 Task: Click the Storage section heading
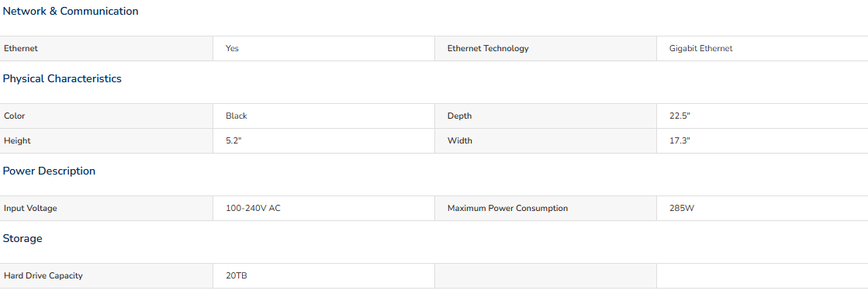click(22, 239)
